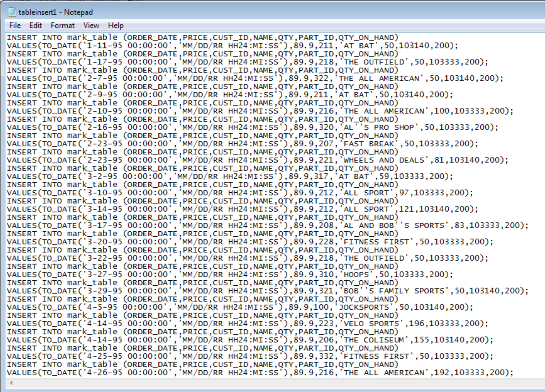Click the VALUES line dated '1-11-95'
This screenshot has height=392, width=545.
tap(232, 46)
